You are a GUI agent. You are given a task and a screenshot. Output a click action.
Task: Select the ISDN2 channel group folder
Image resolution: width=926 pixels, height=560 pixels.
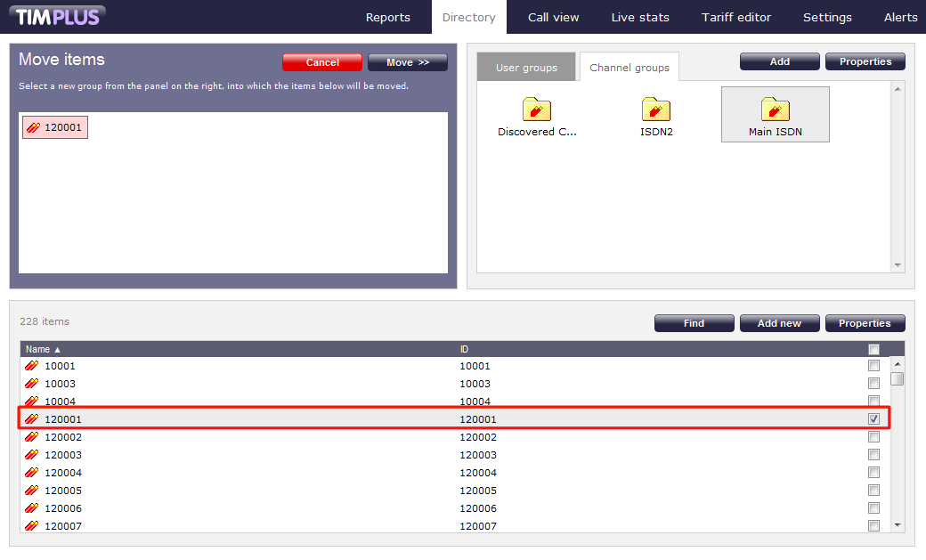coord(656,110)
